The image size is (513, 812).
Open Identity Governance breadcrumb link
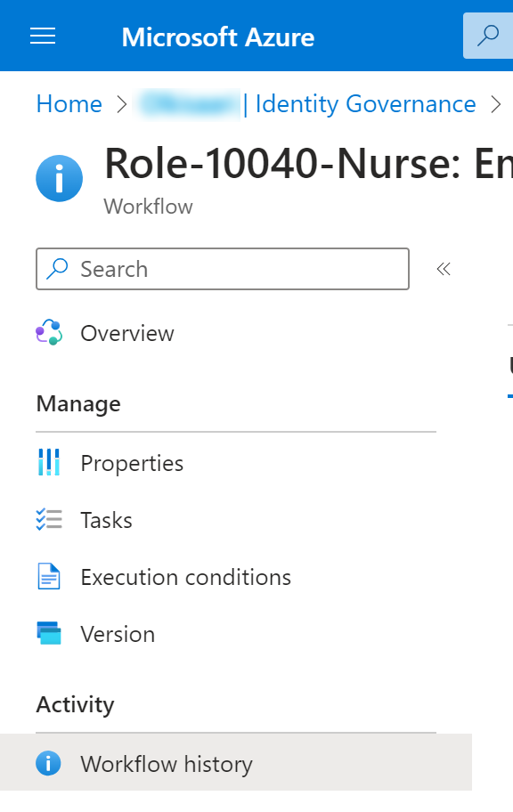point(365,104)
